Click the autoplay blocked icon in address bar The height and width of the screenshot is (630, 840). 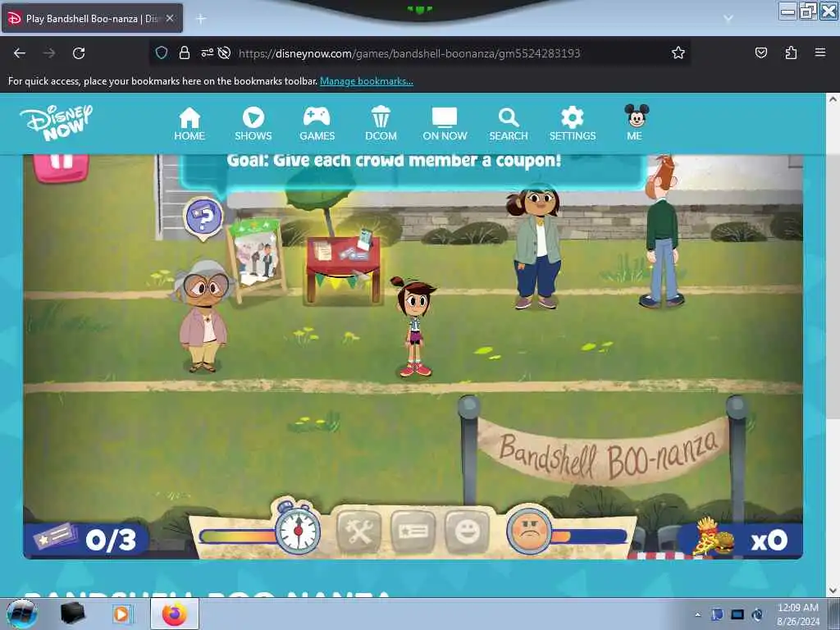click(x=225, y=52)
